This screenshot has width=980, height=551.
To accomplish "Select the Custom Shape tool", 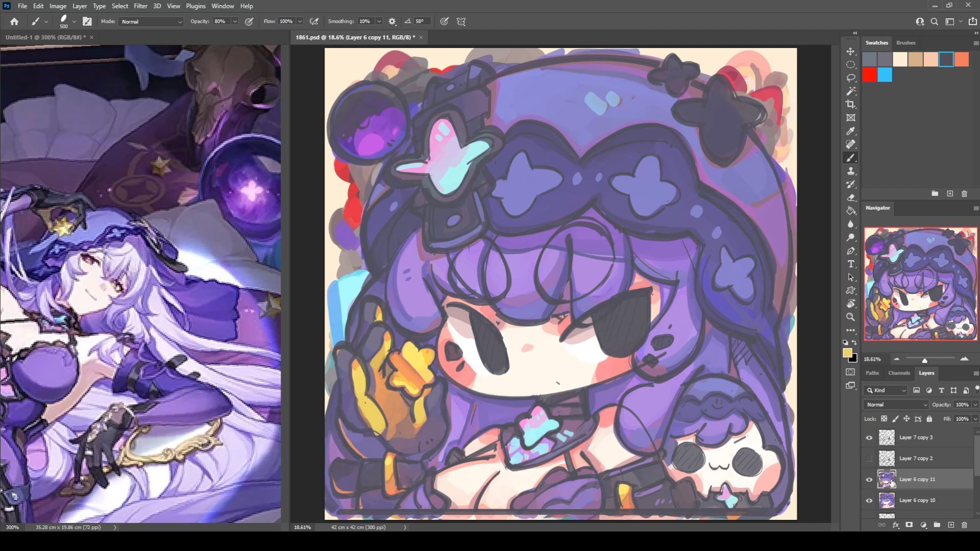I will (850, 290).
